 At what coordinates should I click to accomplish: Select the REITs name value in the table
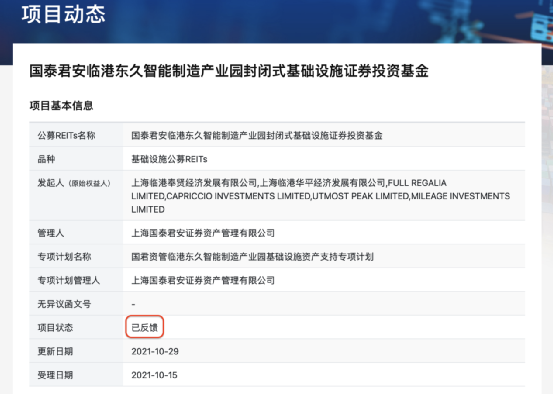point(257,135)
